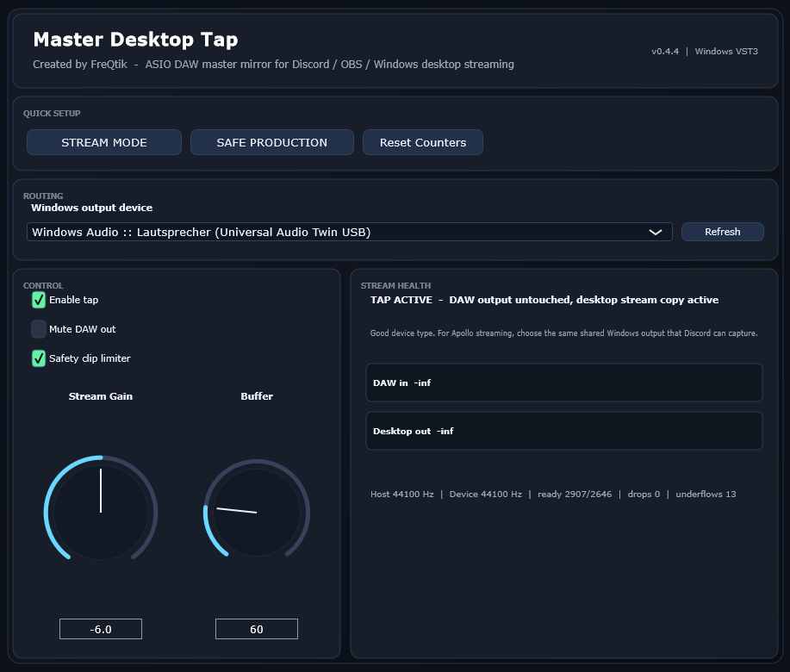This screenshot has height=672, width=790.
Task: Click the Good device type hint text
Action: click(563, 333)
